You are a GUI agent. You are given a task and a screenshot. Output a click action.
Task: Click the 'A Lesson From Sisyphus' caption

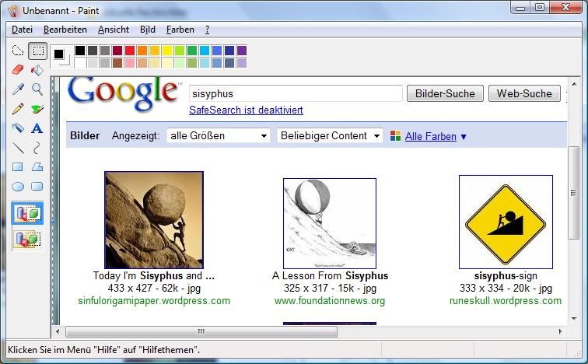click(330, 275)
